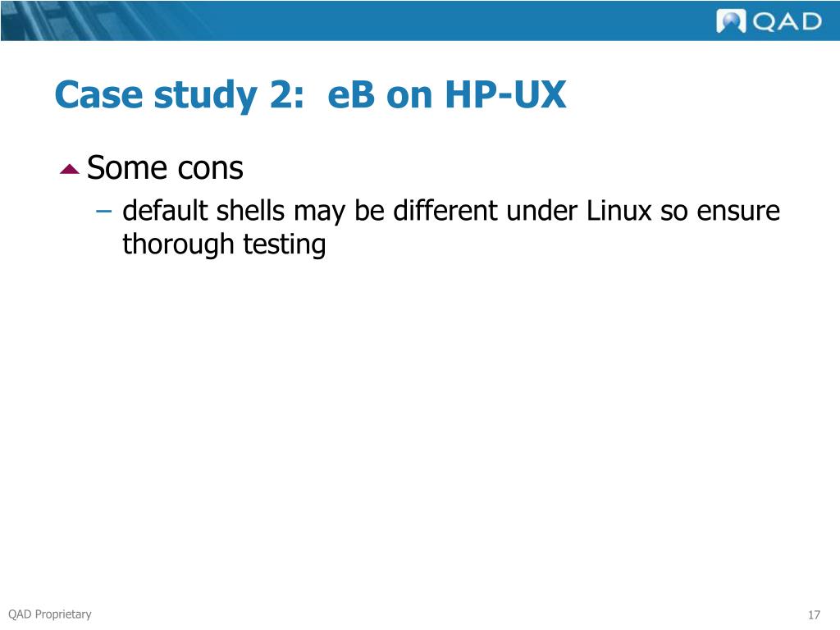
Task: Click the QAD wordmark in header
Action: pyautogui.click(x=787, y=22)
